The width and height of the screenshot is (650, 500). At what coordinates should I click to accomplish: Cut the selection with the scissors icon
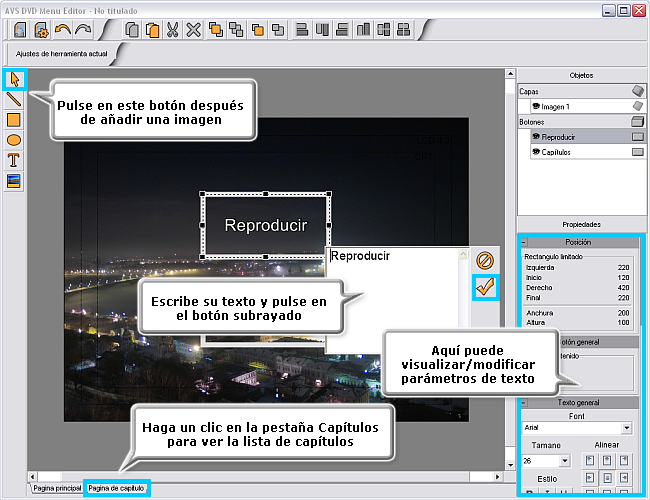[x=172, y=30]
